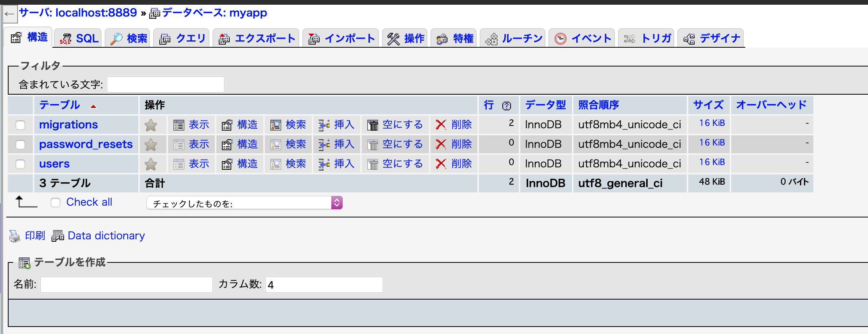Focus the new table 名前 field
The image size is (868, 334).
pos(127,285)
